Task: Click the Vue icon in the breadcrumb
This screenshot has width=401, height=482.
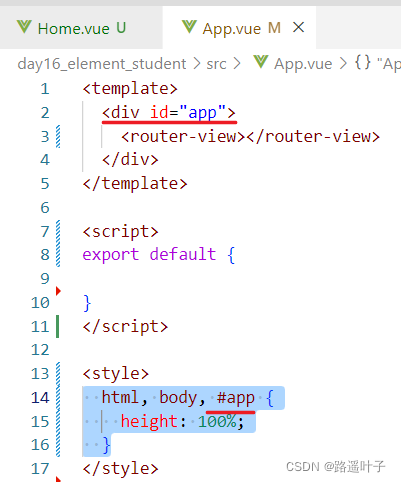Action: [261, 62]
